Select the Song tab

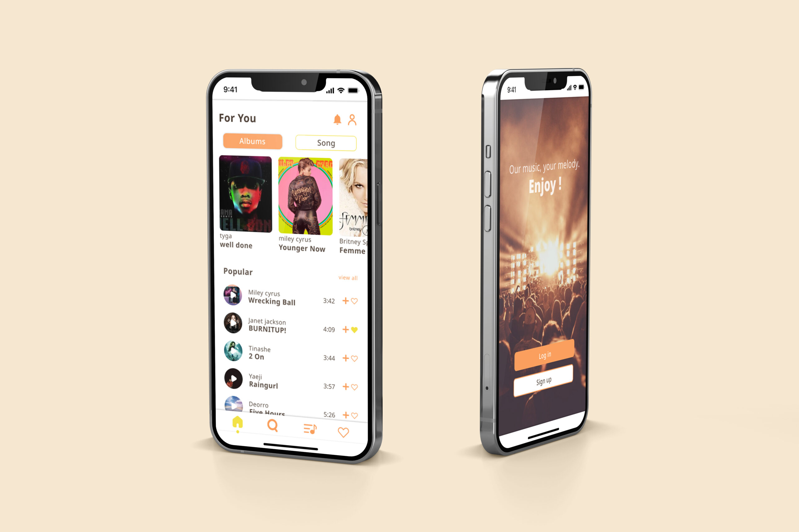click(326, 143)
